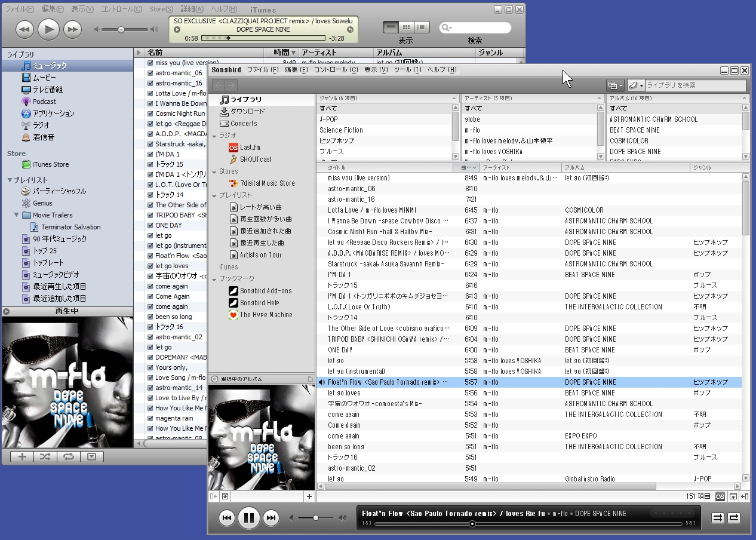The height and width of the screenshot is (540, 756).
Task: Collapse the ブックマーク section in Songbird
Action: click(214, 280)
